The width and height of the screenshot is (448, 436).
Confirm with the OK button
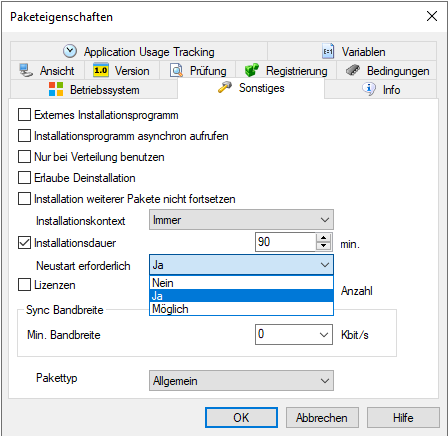(241, 417)
